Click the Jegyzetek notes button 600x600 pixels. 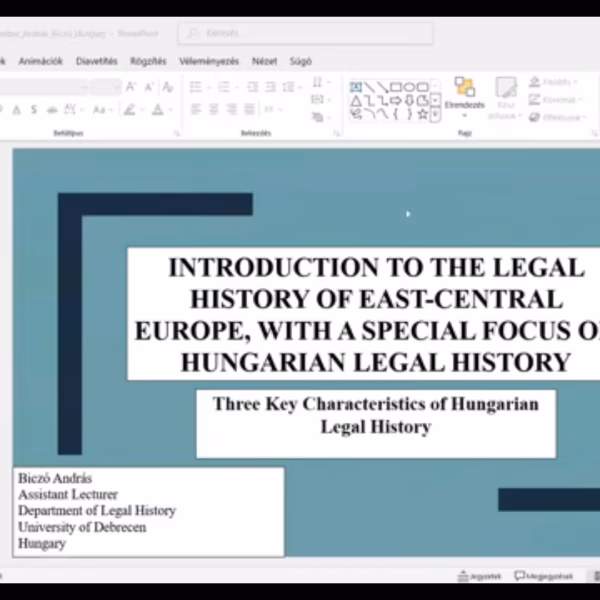479,576
